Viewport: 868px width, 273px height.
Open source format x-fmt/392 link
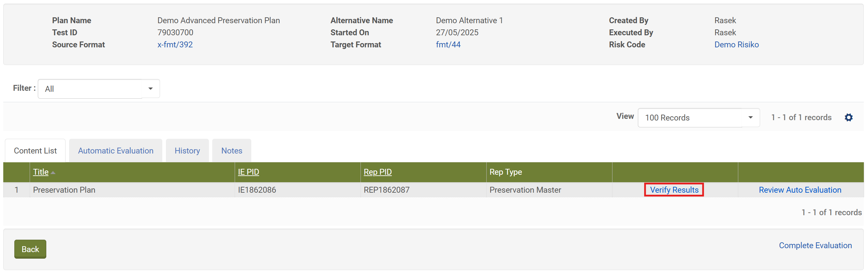pos(175,44)
